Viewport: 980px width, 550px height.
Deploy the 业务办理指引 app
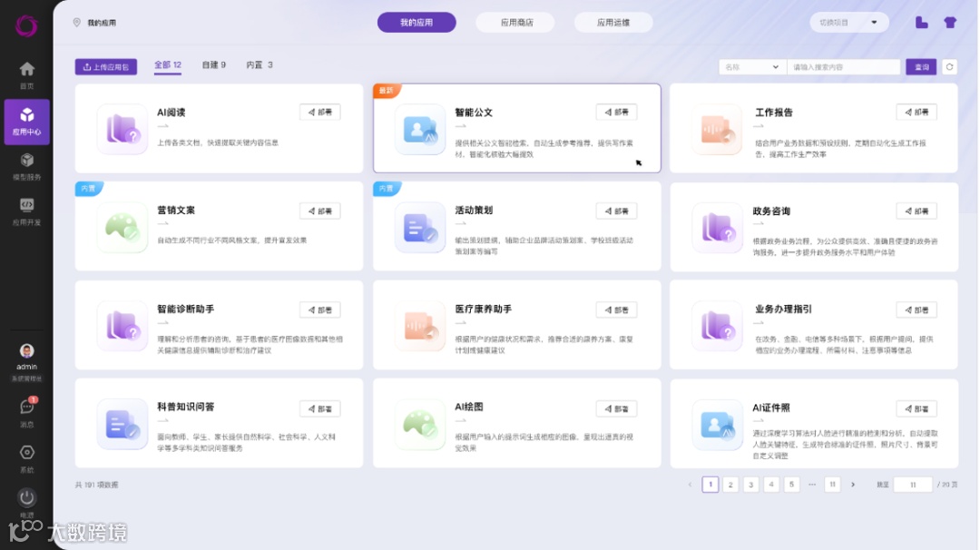916,309
